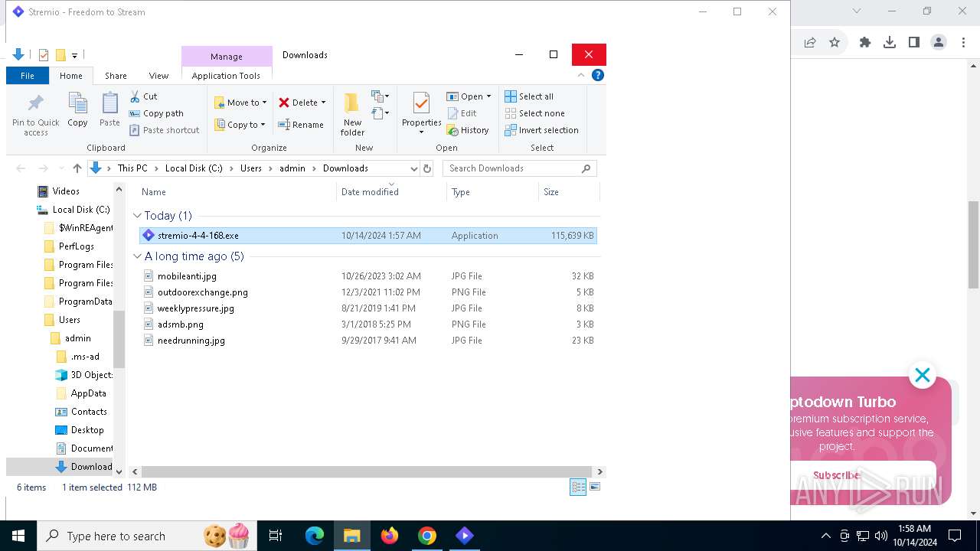Screen dimensions: 980x551
Task: Open the Copy to dropdown
Action: tap(240, 125)
